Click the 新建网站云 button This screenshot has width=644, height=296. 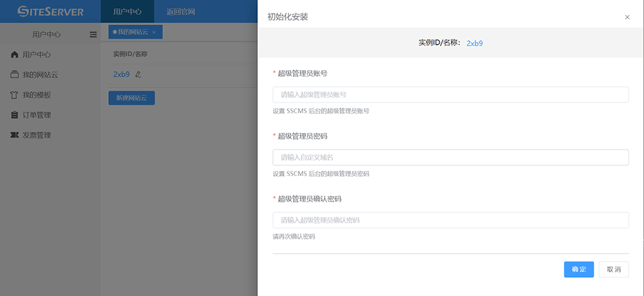pyautogui.click(x=131, y=98)
